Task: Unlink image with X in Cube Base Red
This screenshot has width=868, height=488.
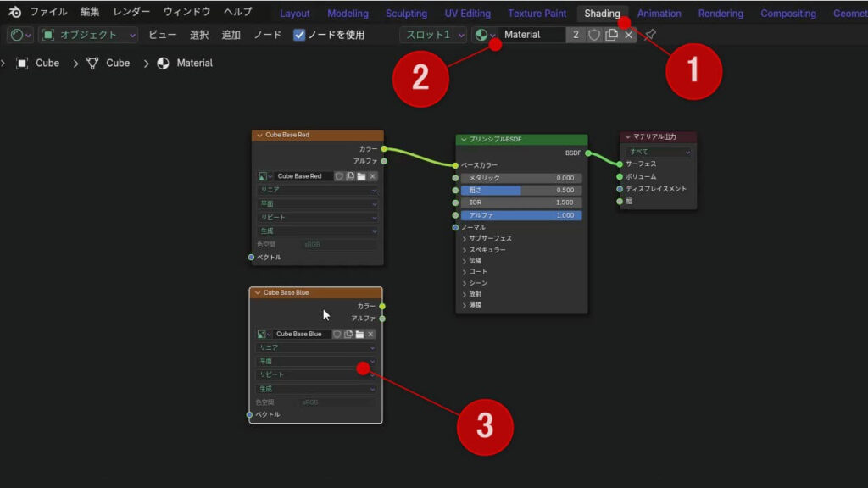Action: (373, 176)
